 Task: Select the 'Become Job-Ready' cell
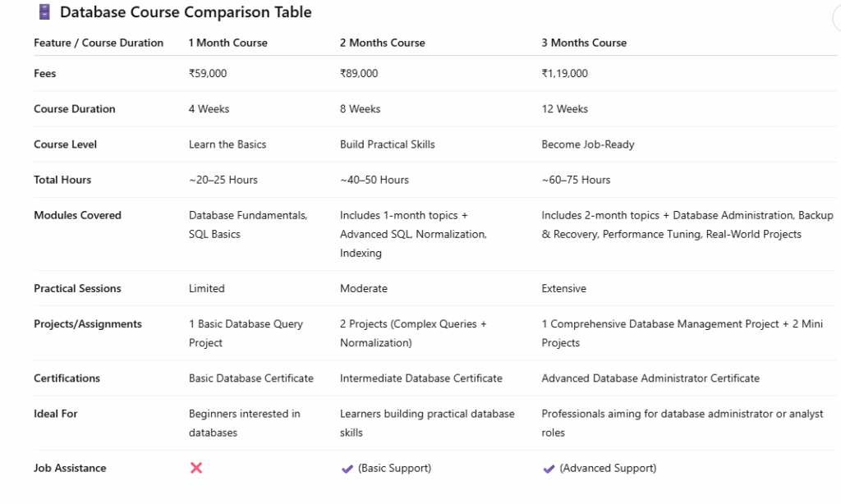588,144
